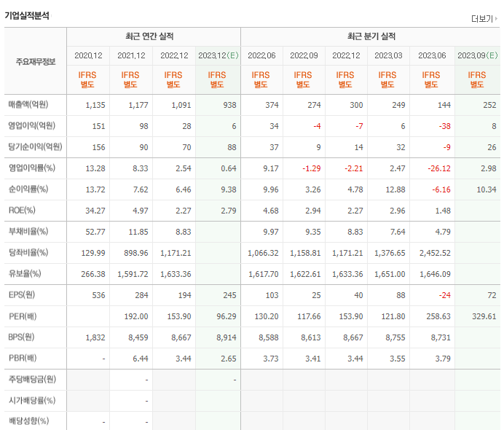Screen dimensions: 504x430
Task: Click the 2023.09(E) estimate column header
Action: [478, 55]
